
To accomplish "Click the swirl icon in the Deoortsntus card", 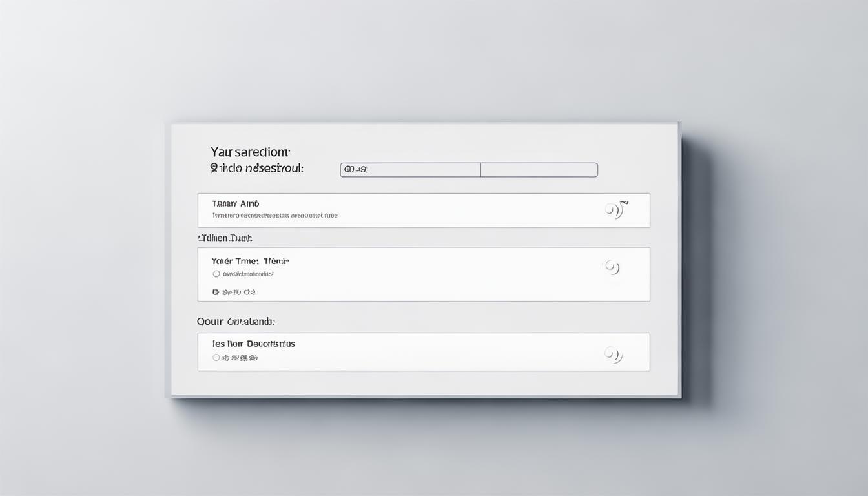I will click(x=613, y=354).
